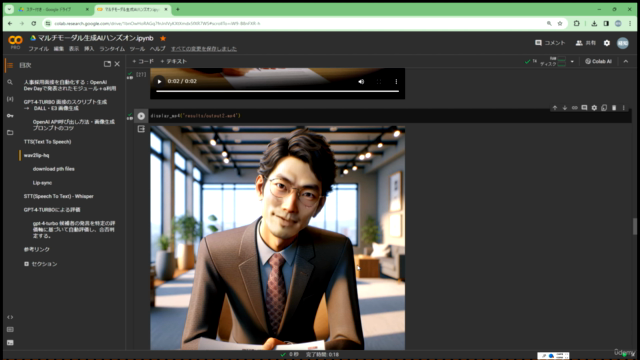Open RAM and disk resource indicator
The image size is (640, 360).
553,61
